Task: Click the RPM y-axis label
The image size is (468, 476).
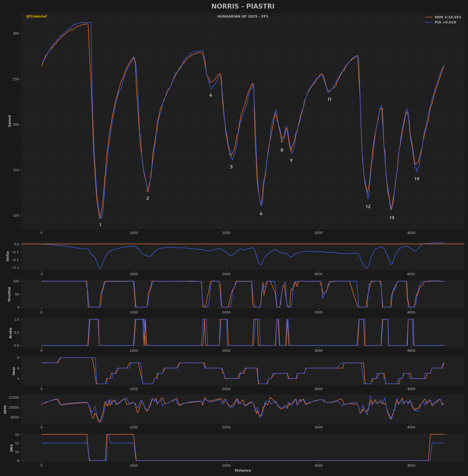Action: click(5, 410)
